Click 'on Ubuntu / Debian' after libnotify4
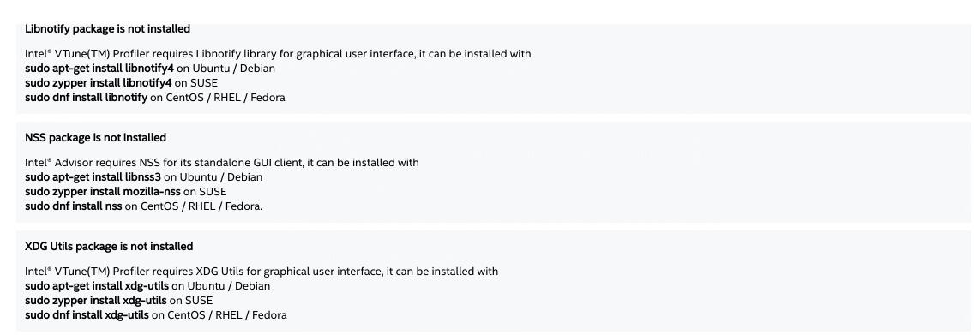 pyautogui.click(x=225, y=69)
